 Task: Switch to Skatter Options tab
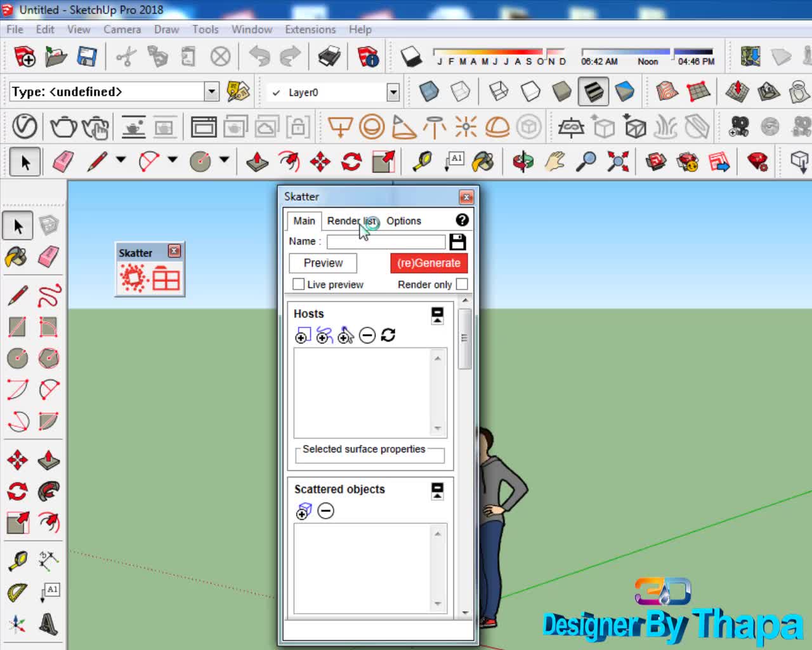[403, 221]
